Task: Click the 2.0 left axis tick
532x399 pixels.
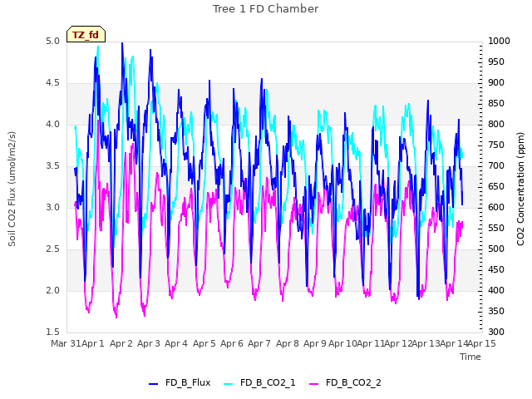Action: click(52, 291)
